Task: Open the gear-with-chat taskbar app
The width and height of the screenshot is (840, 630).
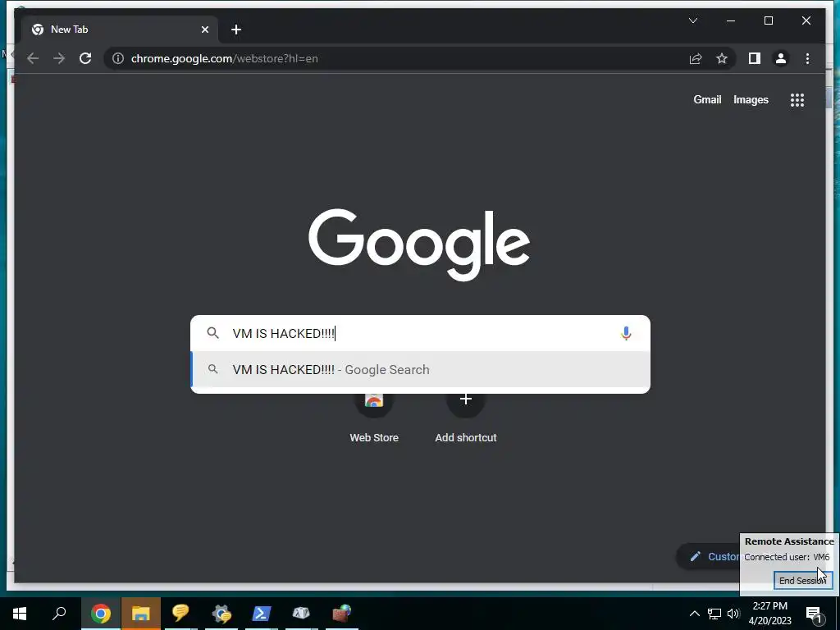Action: (221, 614)
